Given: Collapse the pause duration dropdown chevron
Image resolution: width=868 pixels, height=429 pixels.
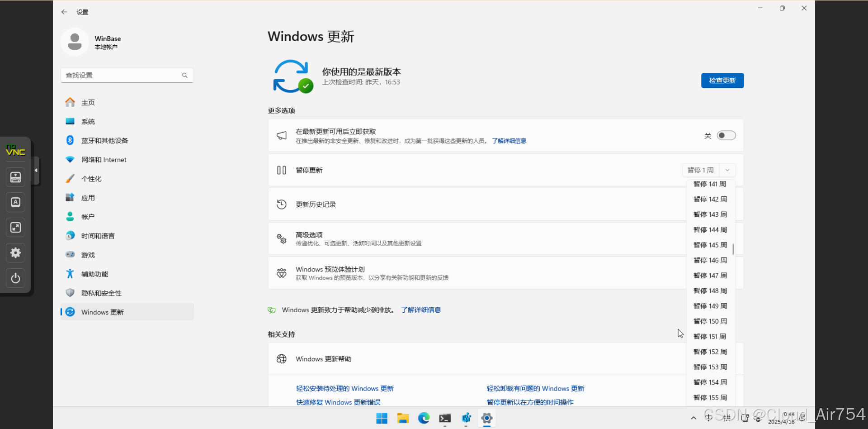Looking at the screenshot, I should [x=727, y=170].
